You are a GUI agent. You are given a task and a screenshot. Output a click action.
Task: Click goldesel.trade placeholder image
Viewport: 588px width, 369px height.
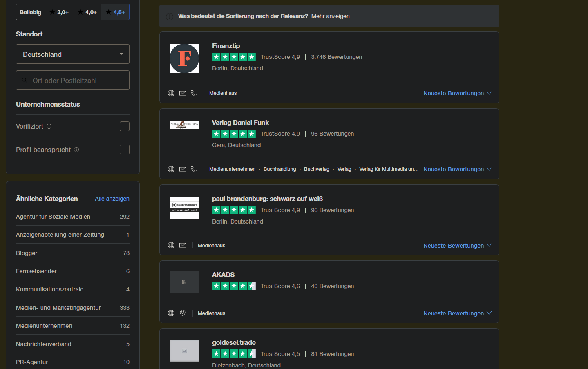tap(184, 351)
